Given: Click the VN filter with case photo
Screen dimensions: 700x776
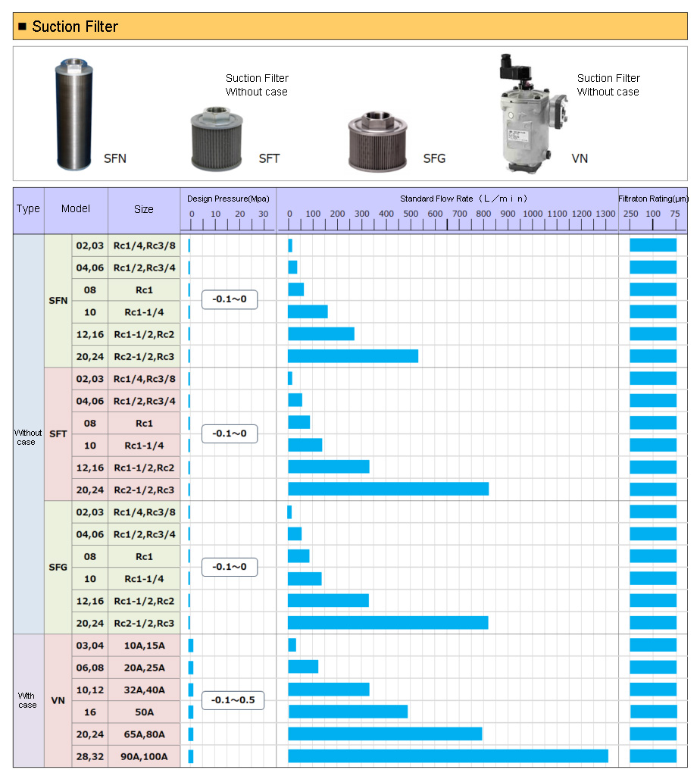Looking at the screenshot, I should 529,114.
